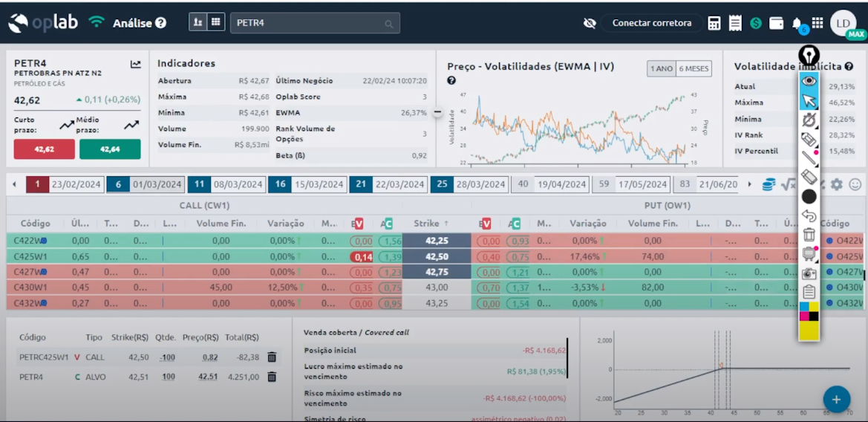Open the wallet icon in header

[x=777, y=23]
